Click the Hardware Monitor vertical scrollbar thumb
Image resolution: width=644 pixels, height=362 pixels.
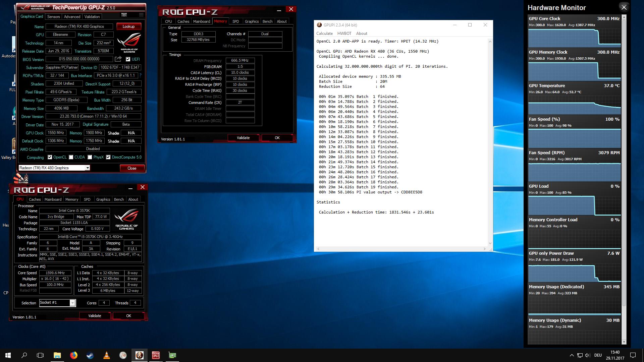[624, 163]
